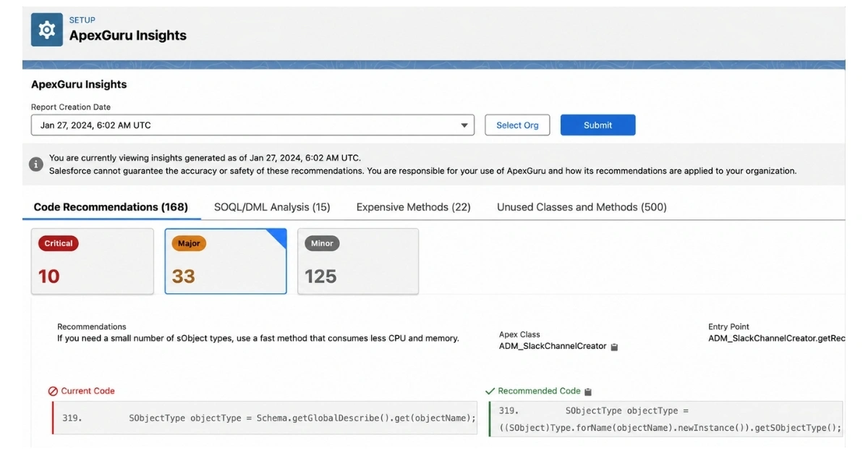The width and height of the screenshot is (868, 454).
Task: Click the Recommended Code heading
Action: click(x=539, y=391)
